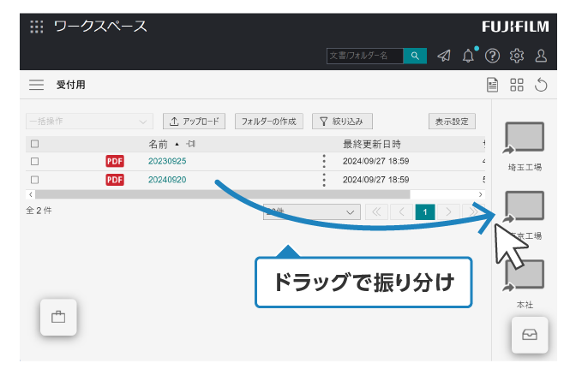
Task: Open the 20230925 document link
Action: pos(167,161)
